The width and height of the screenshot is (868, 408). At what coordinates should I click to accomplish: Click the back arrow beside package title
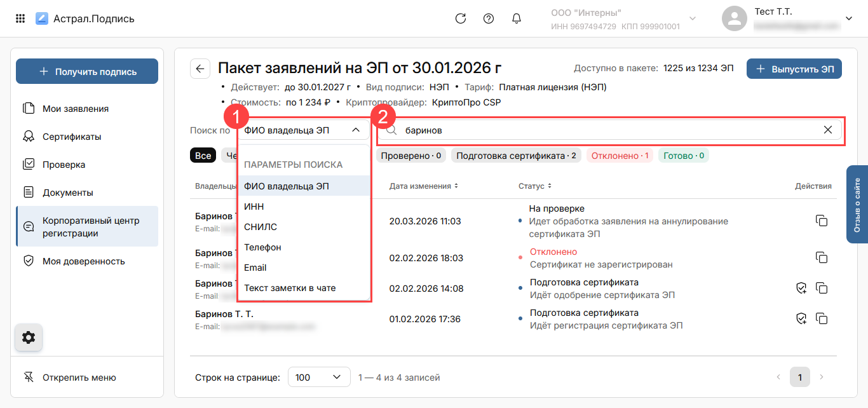pos(200,69)
